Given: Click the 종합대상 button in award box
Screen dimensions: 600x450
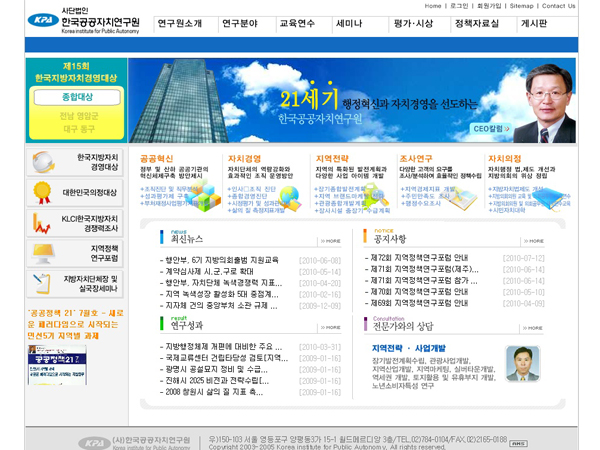Looking at the screenshot, I should tap(76, 97).
